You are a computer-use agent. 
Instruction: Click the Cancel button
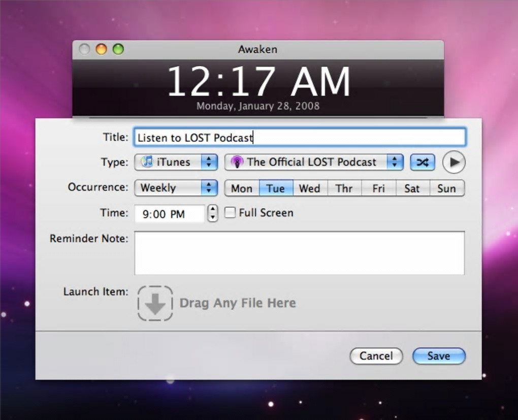(x=376, y=356)
